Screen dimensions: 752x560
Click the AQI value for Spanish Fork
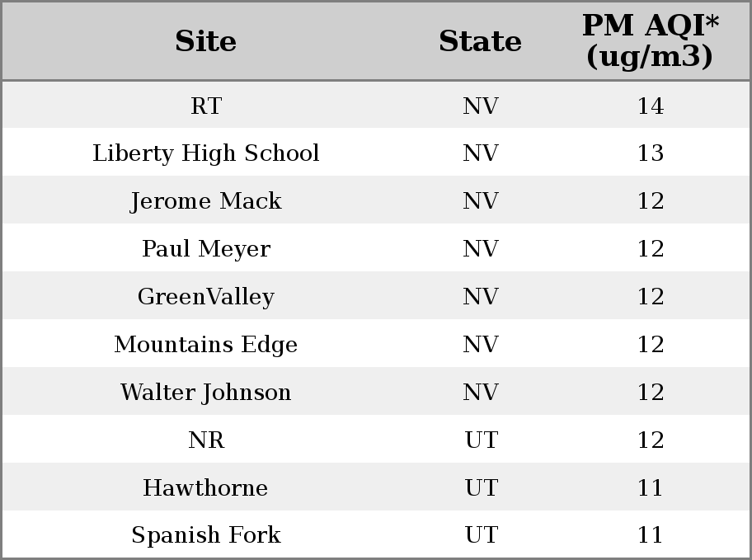click(651, 535)
